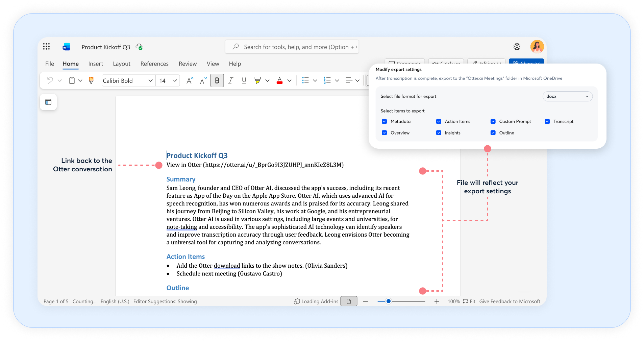Select the Format Painter tool

click(91, 80)
